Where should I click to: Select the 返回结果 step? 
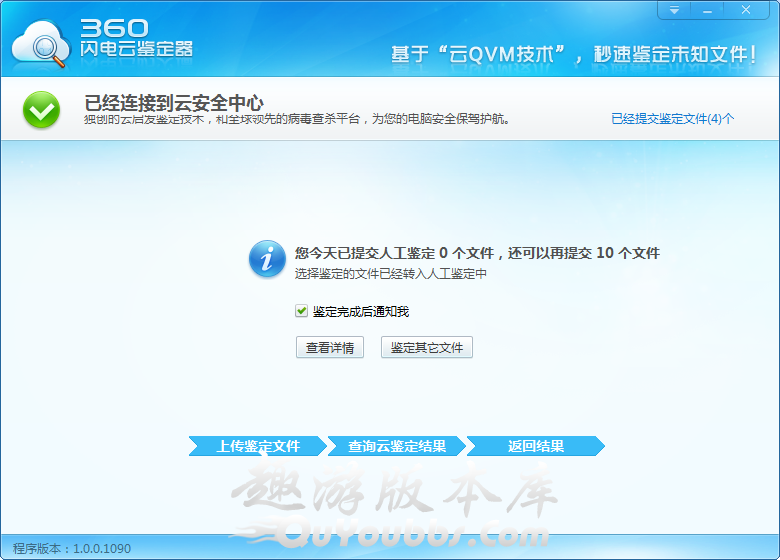pos(536,446)
